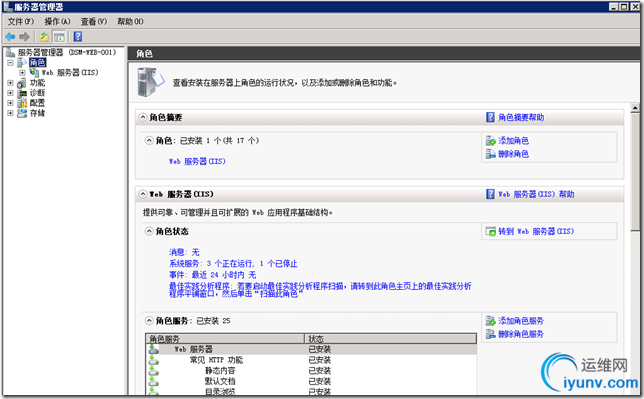
Task: Click the installed icon beside 静态内容
Action: tap(154, 371)
